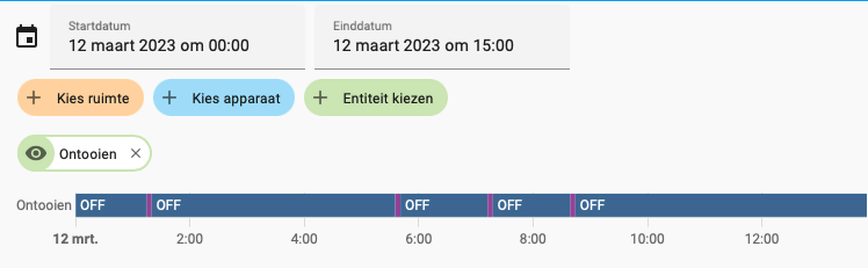Click the plus icon on Kies ruimte
868x268 pixels.
34,97
